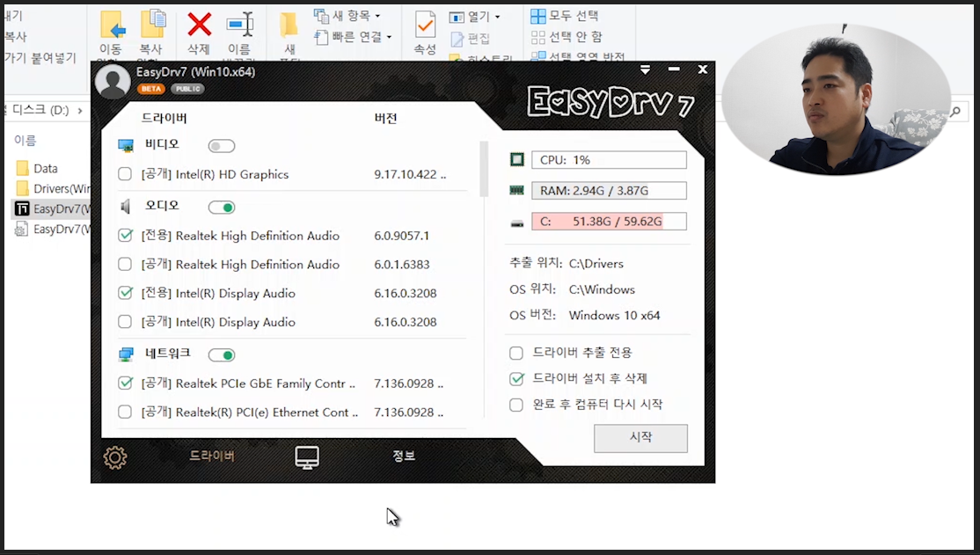Check Intel(R) HD Graphics driver checkbox
This screenshot has width=980, height=555.
(125, 174)
